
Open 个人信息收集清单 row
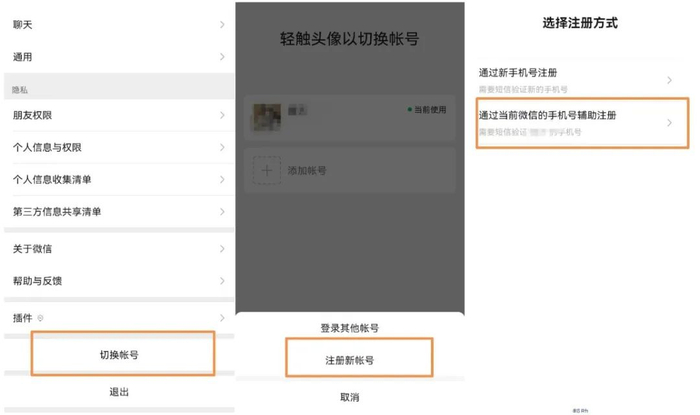tap(119, 179)
